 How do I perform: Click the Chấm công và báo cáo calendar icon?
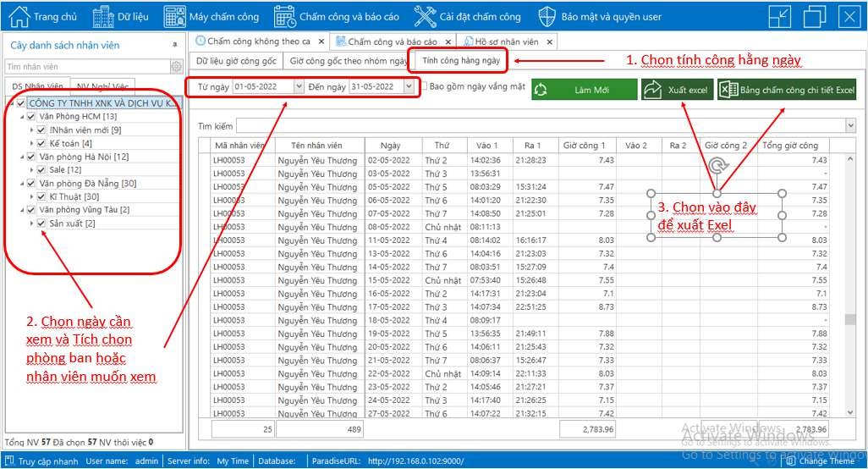pos(285,16)
